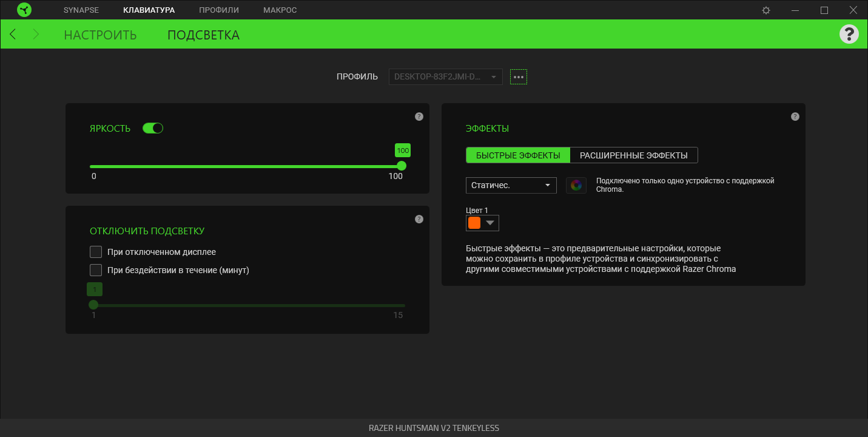Screen dimensions: 868x437
Task: Show help for the brightness panel
Action: [x=419, y=117]
